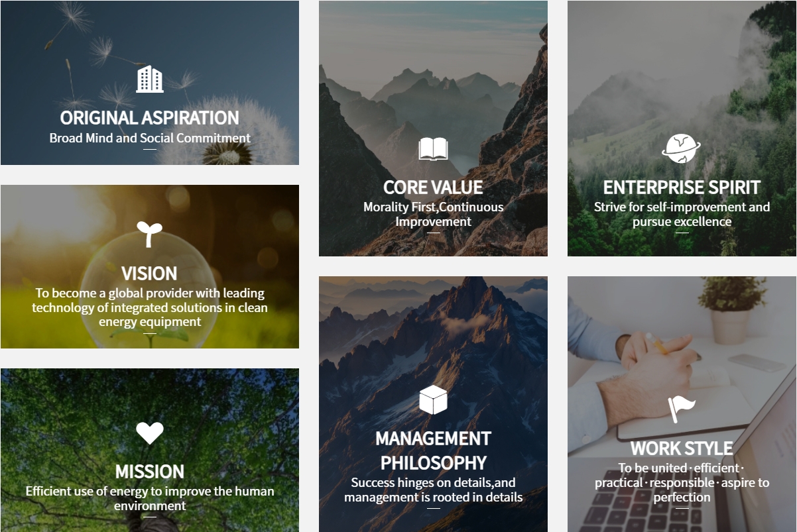Click 'Morality First, Continuous Improvement' text
Screen dimensions: 797x532
(433, 214)
